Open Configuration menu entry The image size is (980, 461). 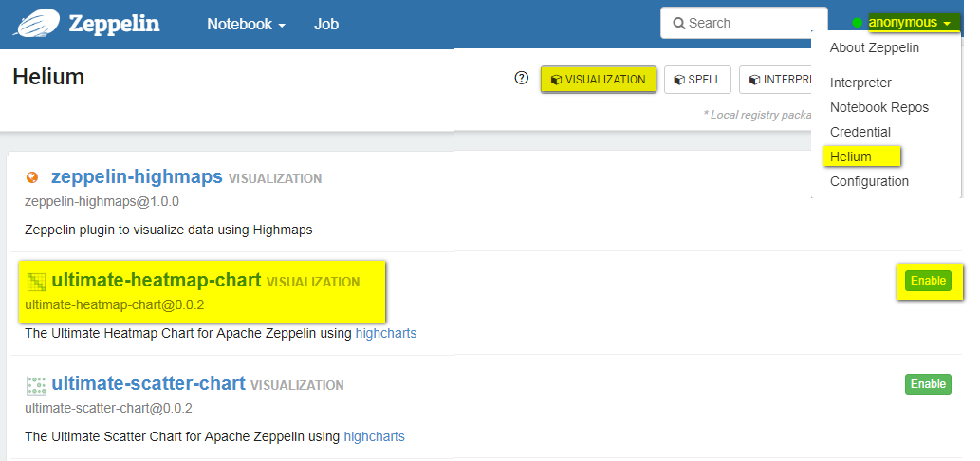coord(869,181)
